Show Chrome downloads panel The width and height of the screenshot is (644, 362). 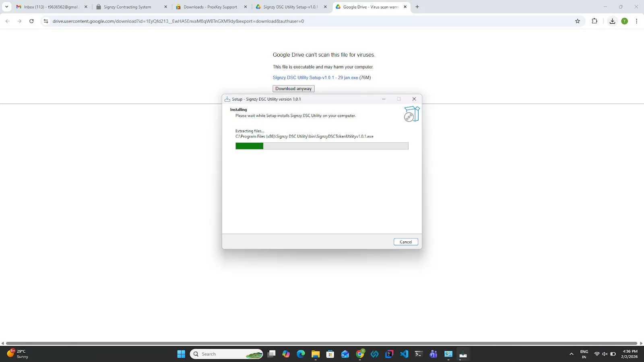click(x=612, y=21)
